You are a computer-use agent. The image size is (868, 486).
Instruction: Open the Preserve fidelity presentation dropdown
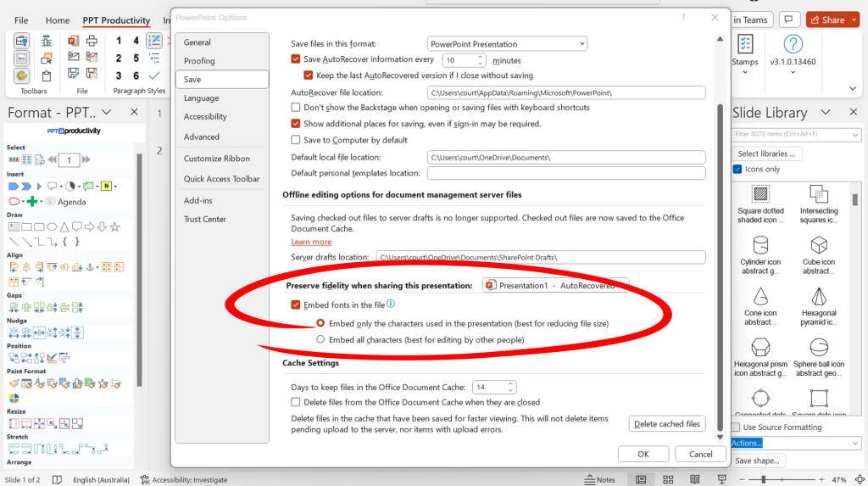(555, 285)
